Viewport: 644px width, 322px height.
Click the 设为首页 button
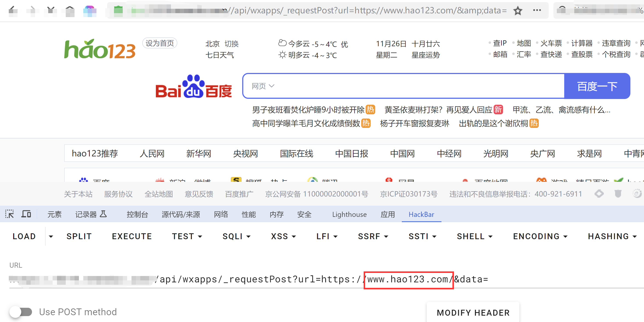(160, 43)
